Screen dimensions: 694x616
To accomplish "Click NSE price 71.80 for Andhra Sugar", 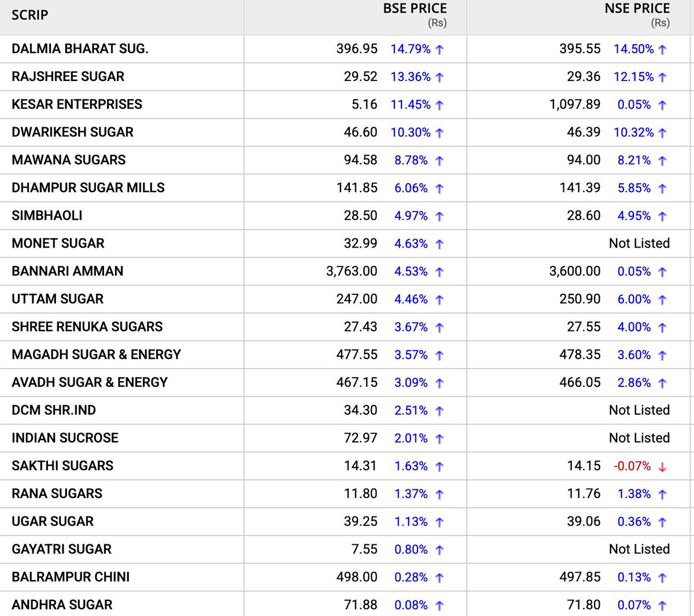I will point(584,604).
